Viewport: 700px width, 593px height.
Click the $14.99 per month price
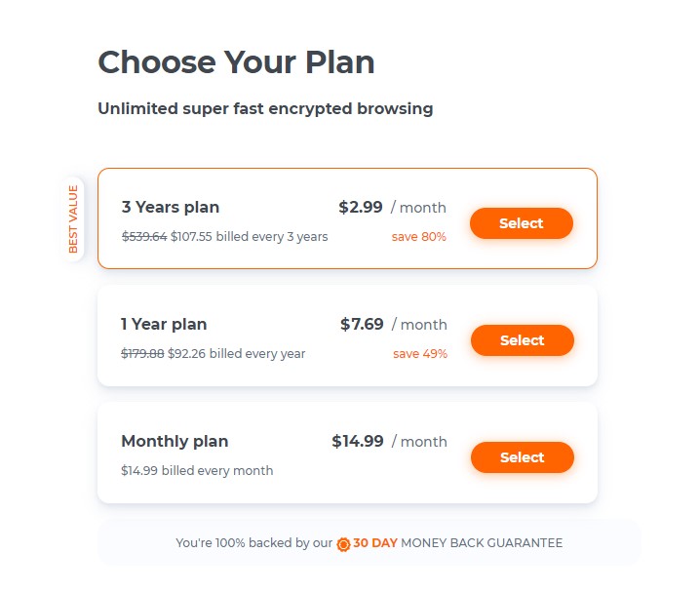tap(389, 441)
